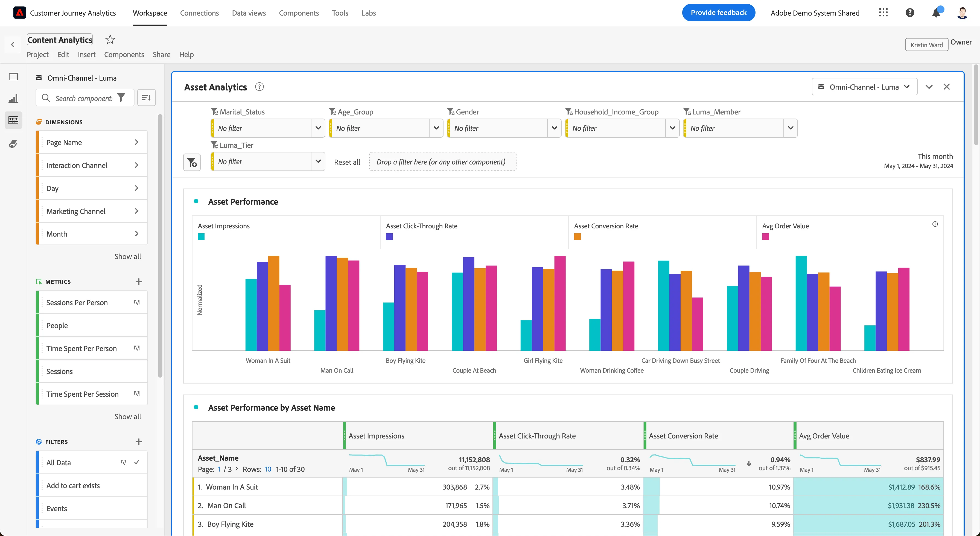This screenshot has width=980, height=536.
Task: Open the notifications bell icon
Action: pyautogui.click(x=936, y=13)
